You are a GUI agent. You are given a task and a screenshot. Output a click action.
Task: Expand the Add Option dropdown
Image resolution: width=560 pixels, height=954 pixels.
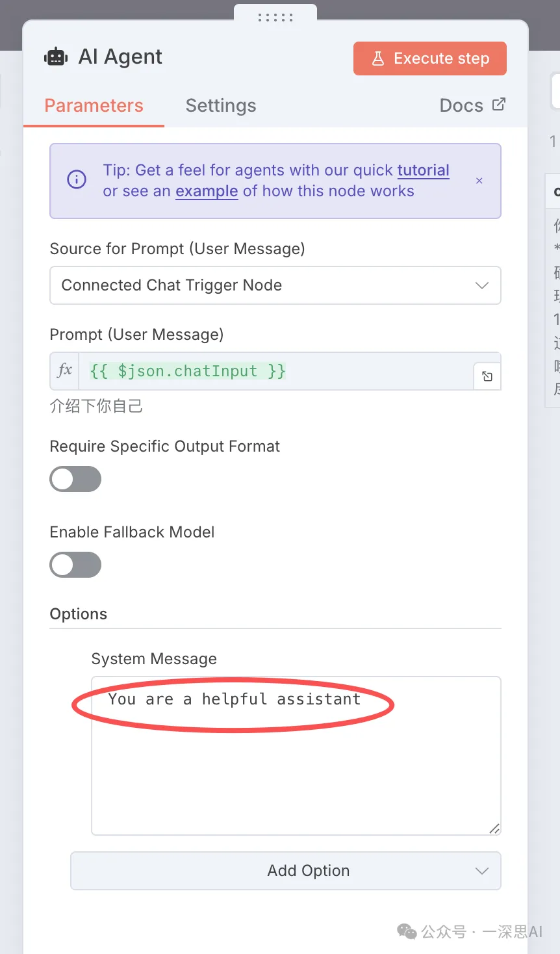coord(286,871)
